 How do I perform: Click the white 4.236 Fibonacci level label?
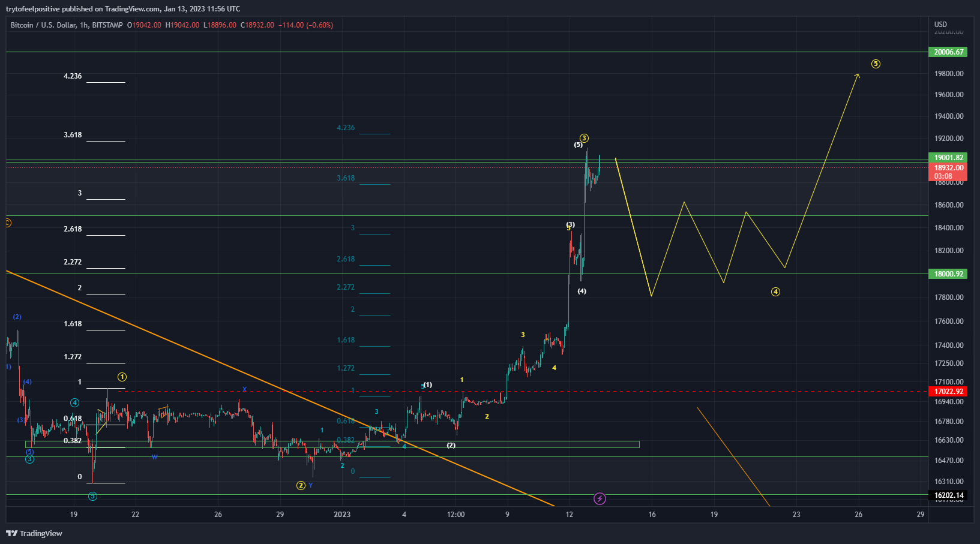pyautogui.click(x=73, y=76)
